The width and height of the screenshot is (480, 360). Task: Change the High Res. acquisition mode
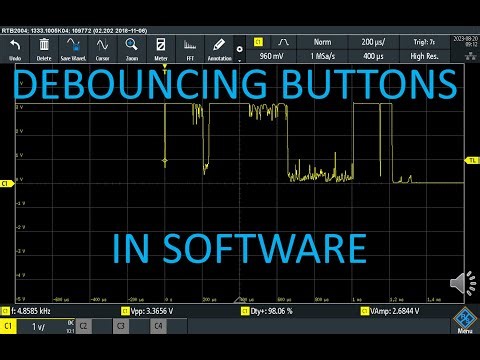coord(424,56)
